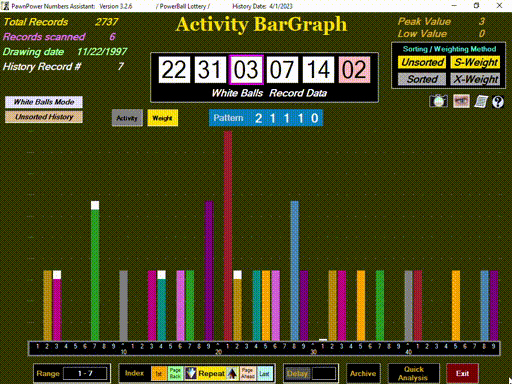Open the notepad report icon

click(481, 101)
